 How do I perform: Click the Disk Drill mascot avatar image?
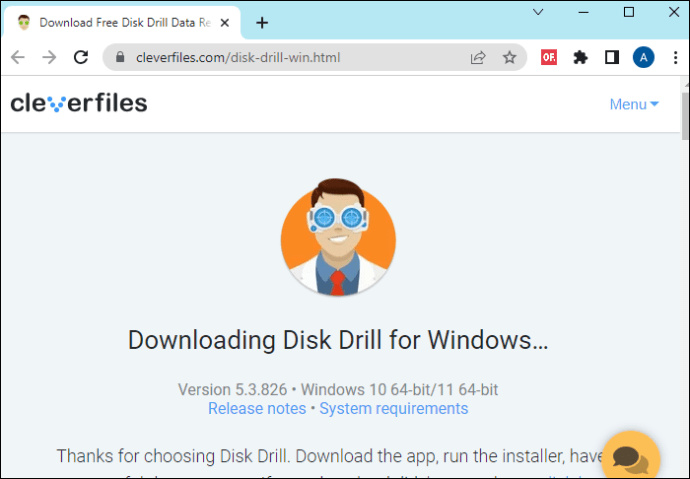(x=338, y=238)
